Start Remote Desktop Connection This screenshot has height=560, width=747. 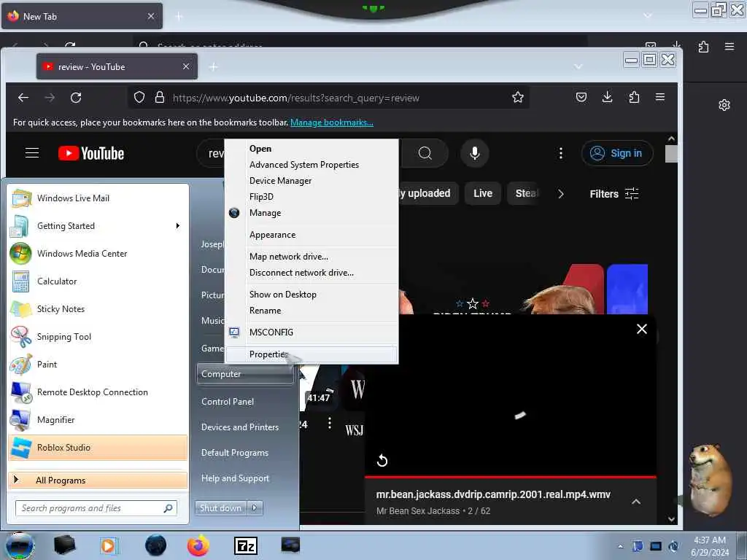[x=98, y=392]
